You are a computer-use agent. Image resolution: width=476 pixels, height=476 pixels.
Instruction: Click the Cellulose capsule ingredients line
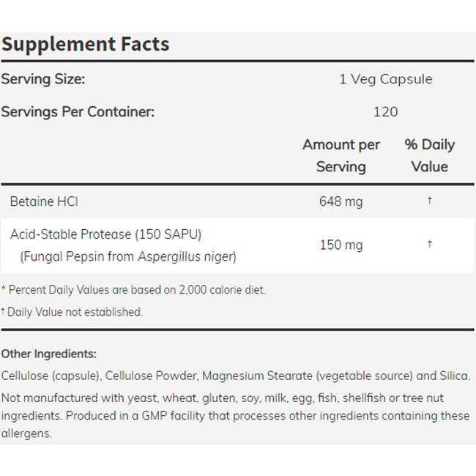tap(236, 376)
